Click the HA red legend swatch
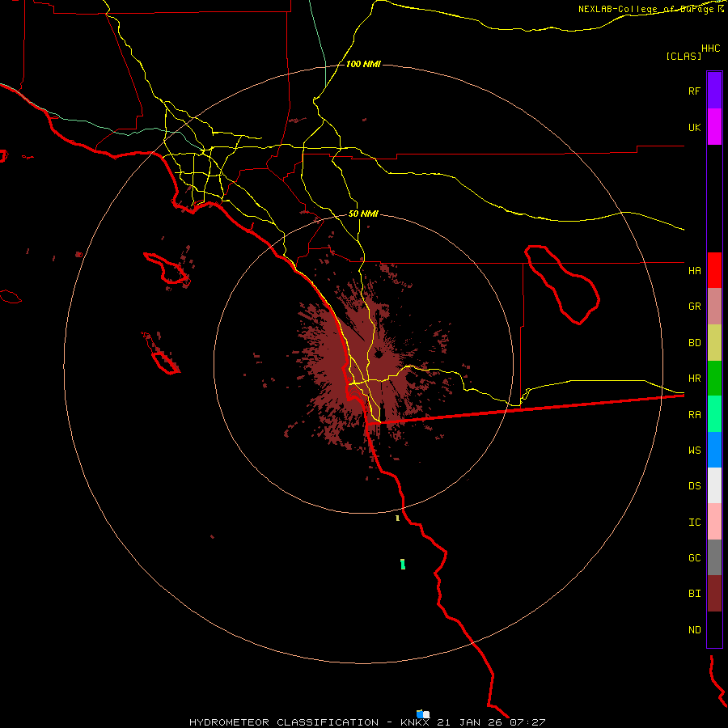This screenshot has height=728, width=728. coord(714,270)
